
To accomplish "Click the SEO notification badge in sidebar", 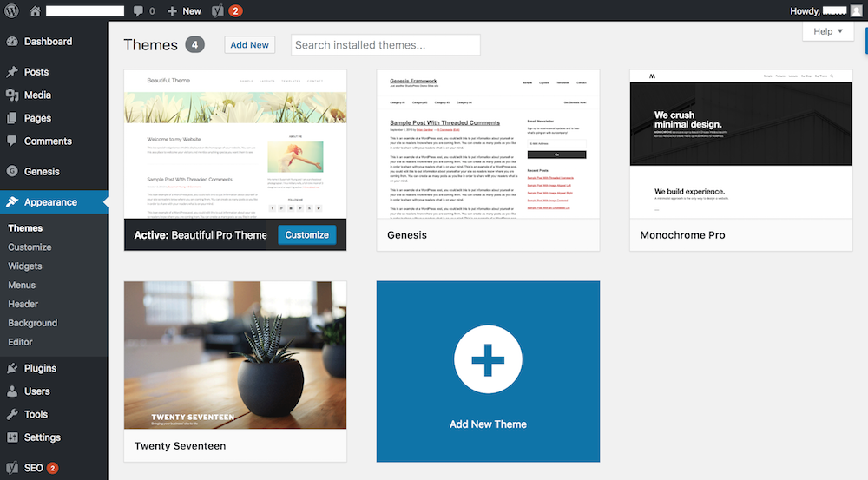I will point(53,468).
